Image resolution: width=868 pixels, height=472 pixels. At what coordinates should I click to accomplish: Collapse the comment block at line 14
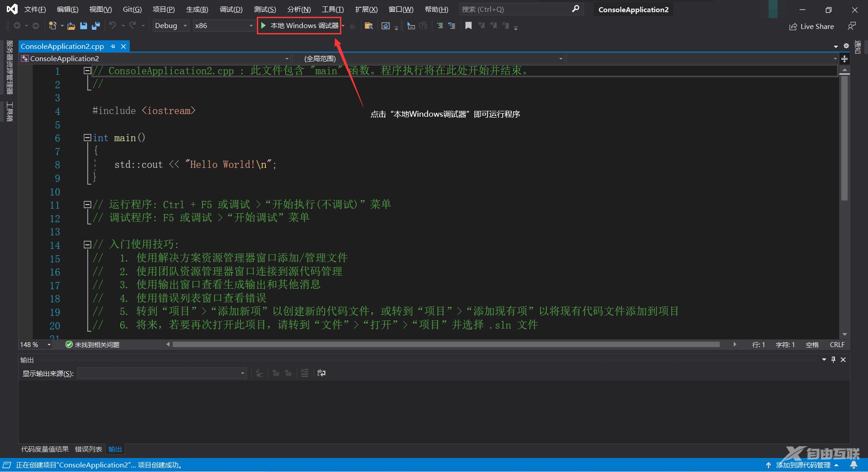tap(87, 245)
